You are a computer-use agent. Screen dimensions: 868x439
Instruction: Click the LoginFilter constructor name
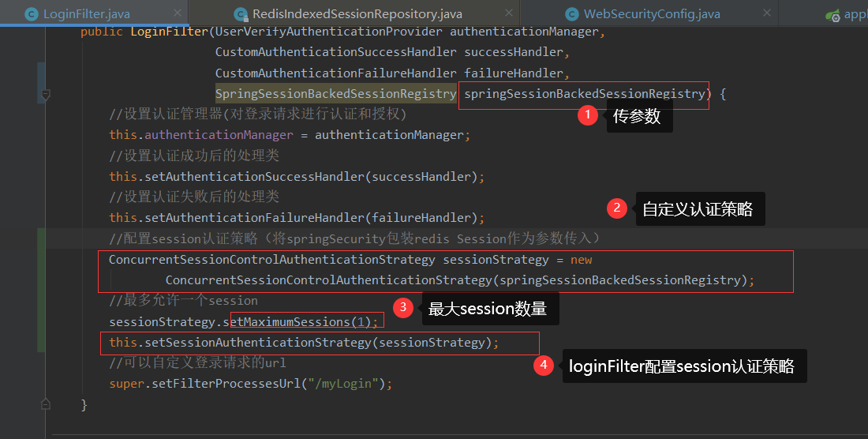tap(170, 32)
